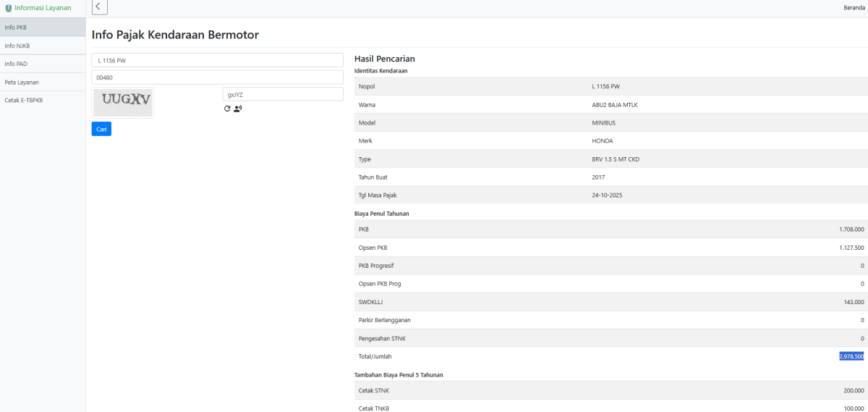Open Info NJKB in the sidebar
868x412 pixels.
[43, 46]
